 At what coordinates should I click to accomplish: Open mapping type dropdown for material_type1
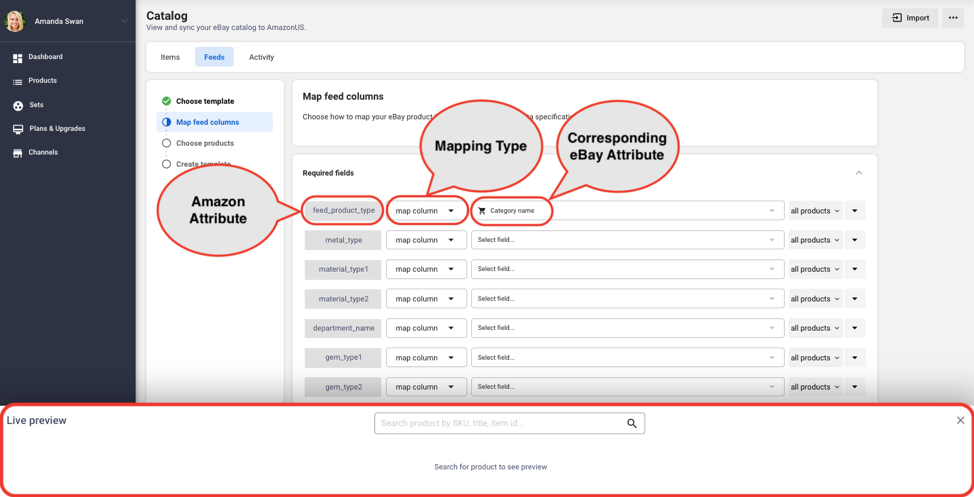426,269
